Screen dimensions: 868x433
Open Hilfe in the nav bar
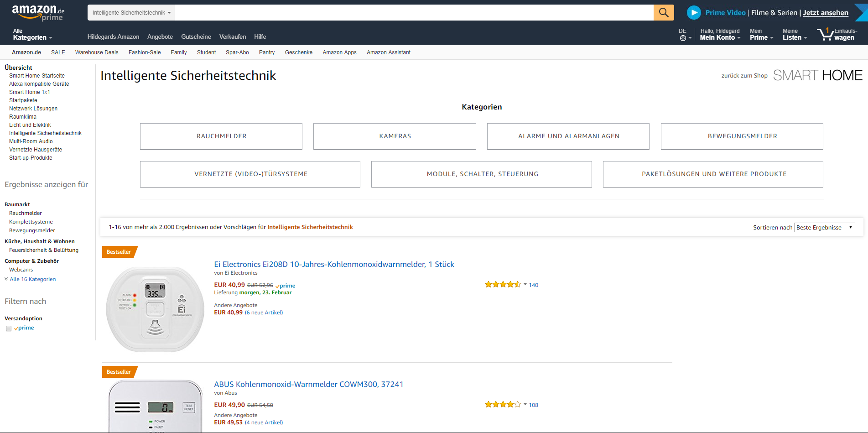260,37
